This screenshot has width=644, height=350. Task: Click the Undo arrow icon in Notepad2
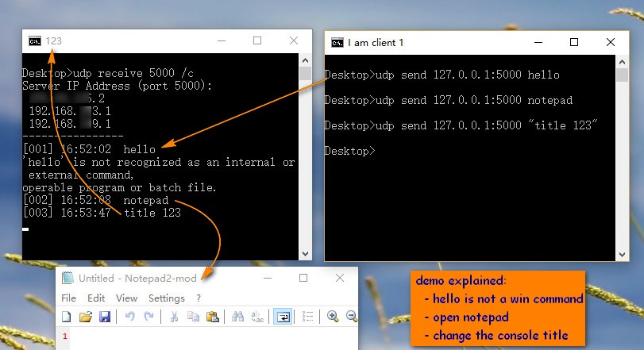pos(129,317)
